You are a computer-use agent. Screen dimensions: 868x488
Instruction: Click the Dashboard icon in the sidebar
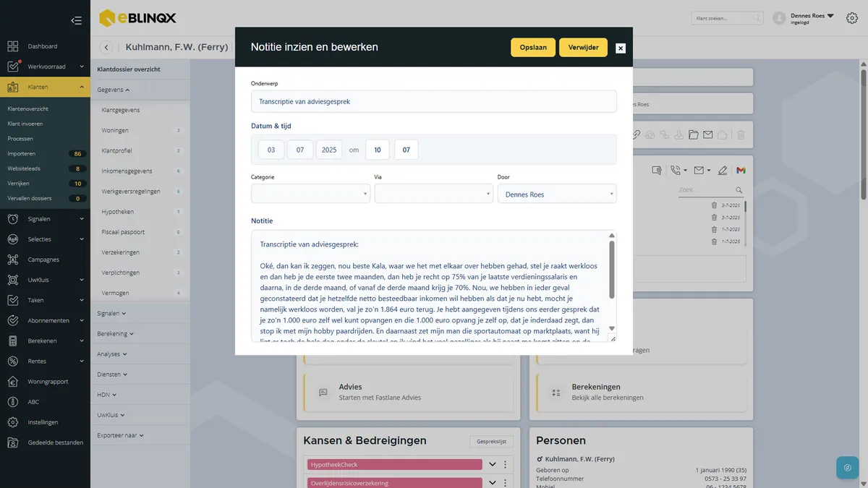(x=13, y=46)
